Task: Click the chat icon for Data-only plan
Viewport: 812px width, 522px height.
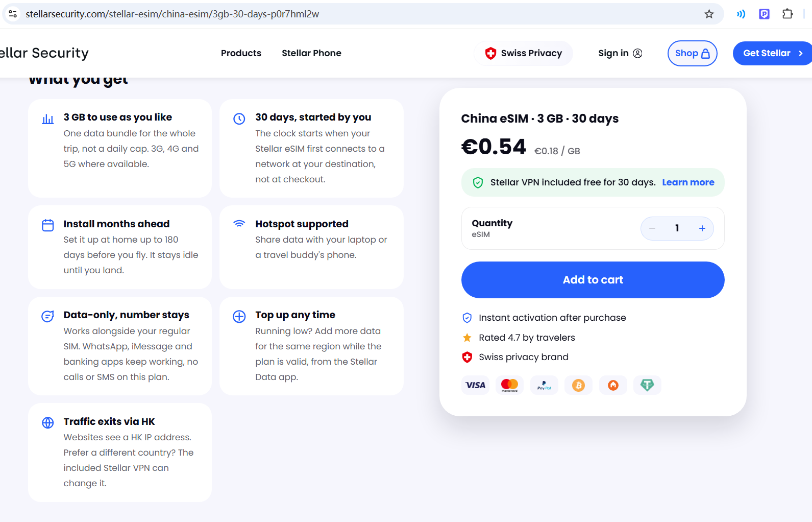Action: click(x=48, y=316)
